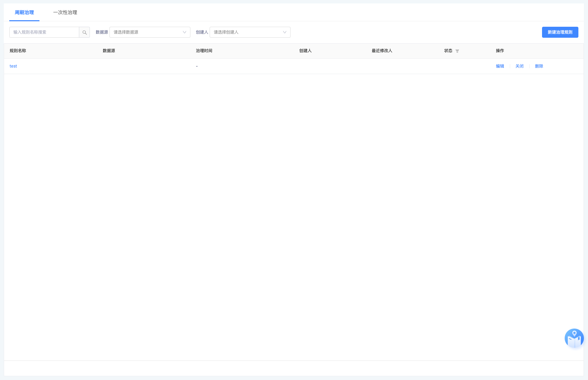This screenshot has height=380, width=588.
Task: Switch to the 一次性治理 tab
Action: coord(65,12)
